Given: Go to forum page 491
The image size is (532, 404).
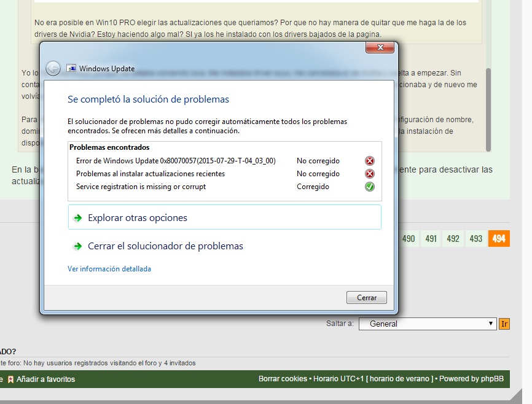Looking at the screenshot, I should click(431, 238).
